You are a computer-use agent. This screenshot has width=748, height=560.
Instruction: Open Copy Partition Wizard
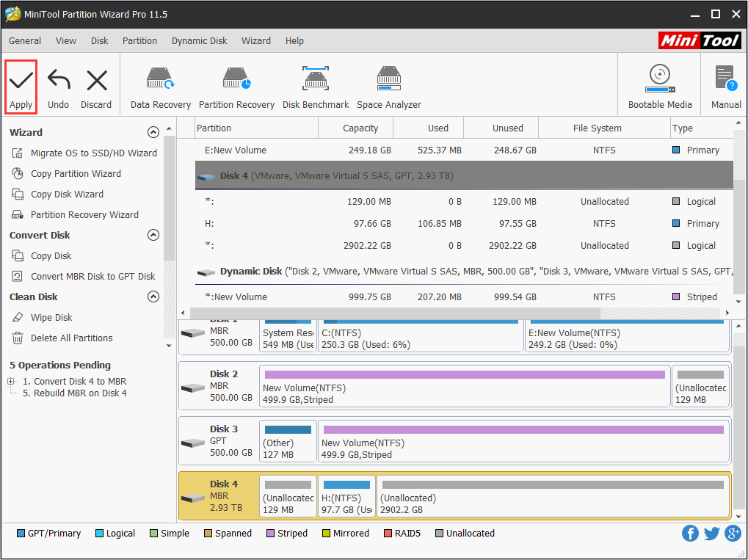tap(66, 174)
